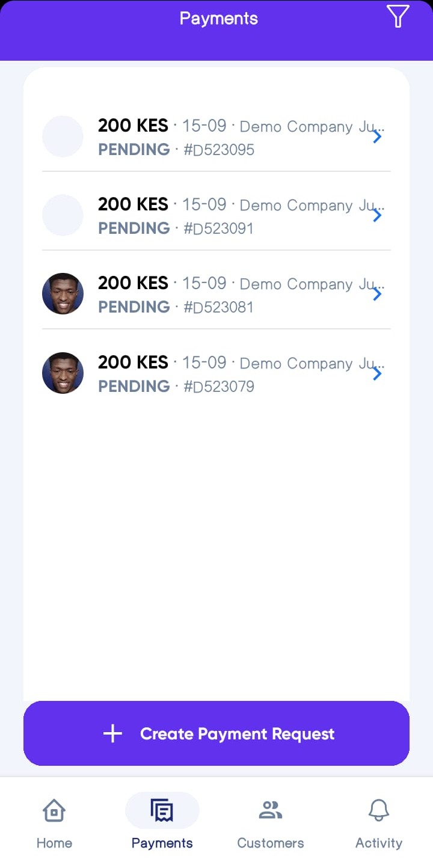Tap profile photo for payment #D523079

(x=63, y=373)
